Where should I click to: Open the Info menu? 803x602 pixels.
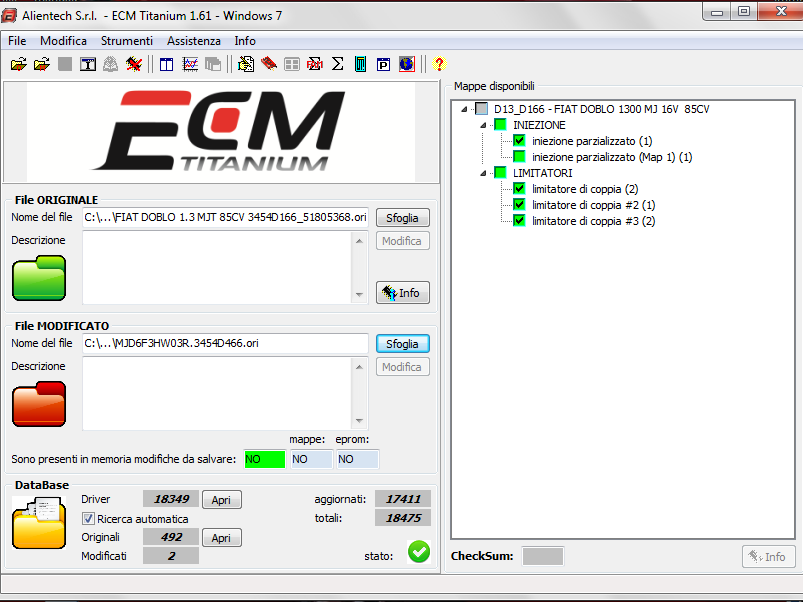[245, 41]
